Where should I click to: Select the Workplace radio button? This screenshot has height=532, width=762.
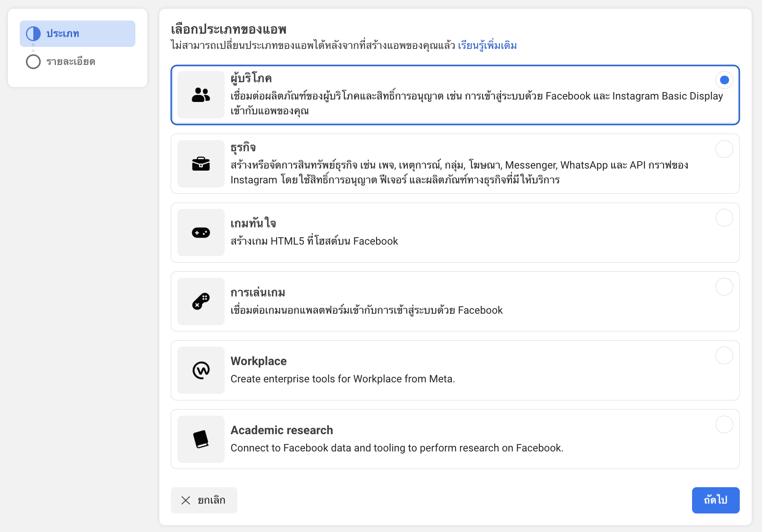point(724,356)
